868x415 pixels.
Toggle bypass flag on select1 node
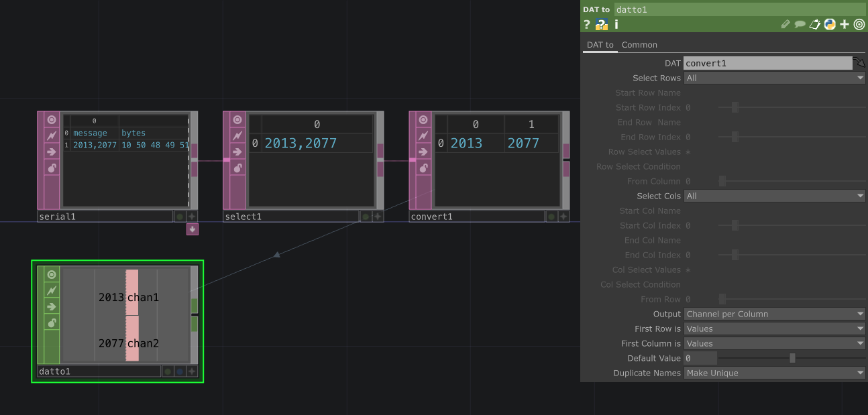pos(237,136)
